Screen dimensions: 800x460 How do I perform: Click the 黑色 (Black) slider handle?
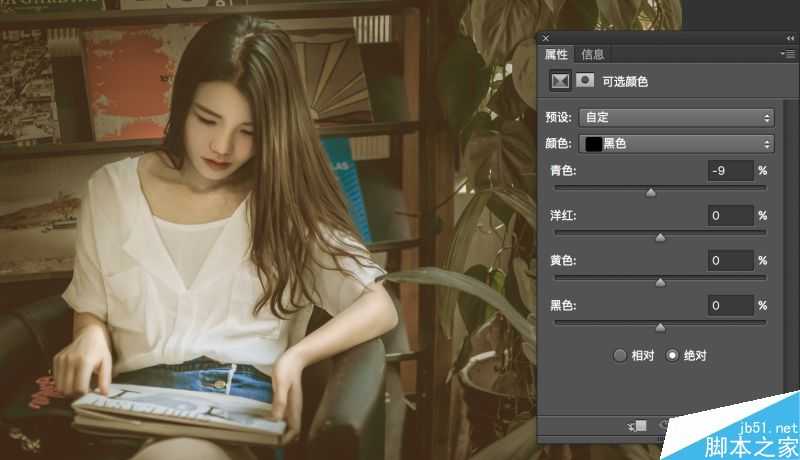click(x=660, y=327)
